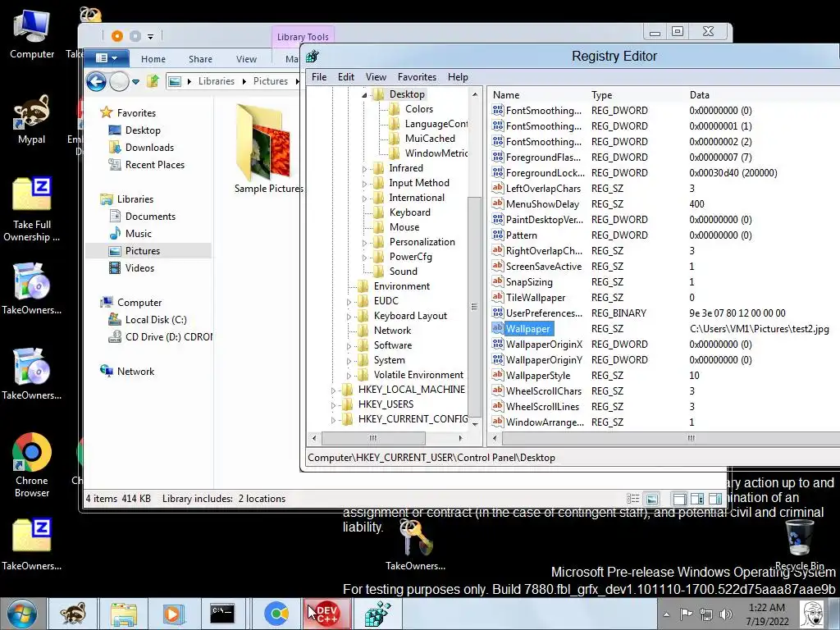Open the Chrone Browser desktop shortcut

[x=32, y=464]
